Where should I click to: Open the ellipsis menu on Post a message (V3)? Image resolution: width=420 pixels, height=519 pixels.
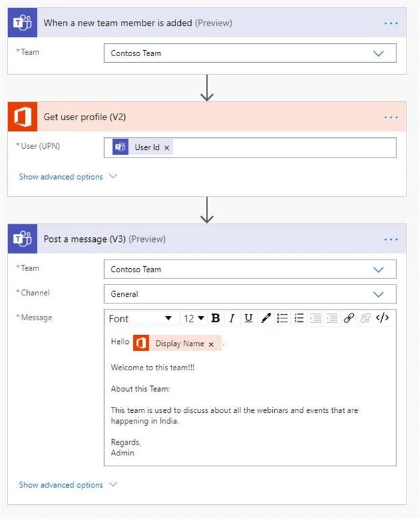391,239
